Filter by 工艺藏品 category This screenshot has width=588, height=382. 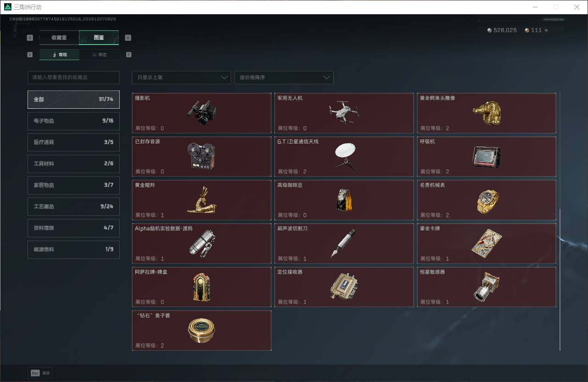[73, 207]
